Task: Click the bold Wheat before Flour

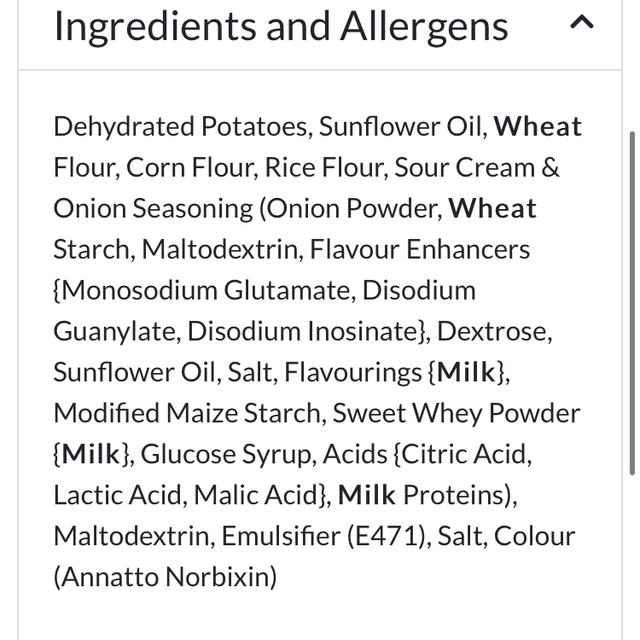Action: pos(538,127)
